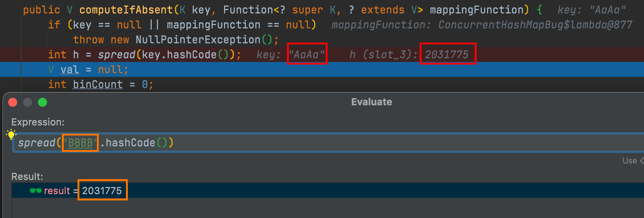This screenshot has height=218, width=644.
Task: Click the 'BBBB' string in the expression
Action: [80, 143]
